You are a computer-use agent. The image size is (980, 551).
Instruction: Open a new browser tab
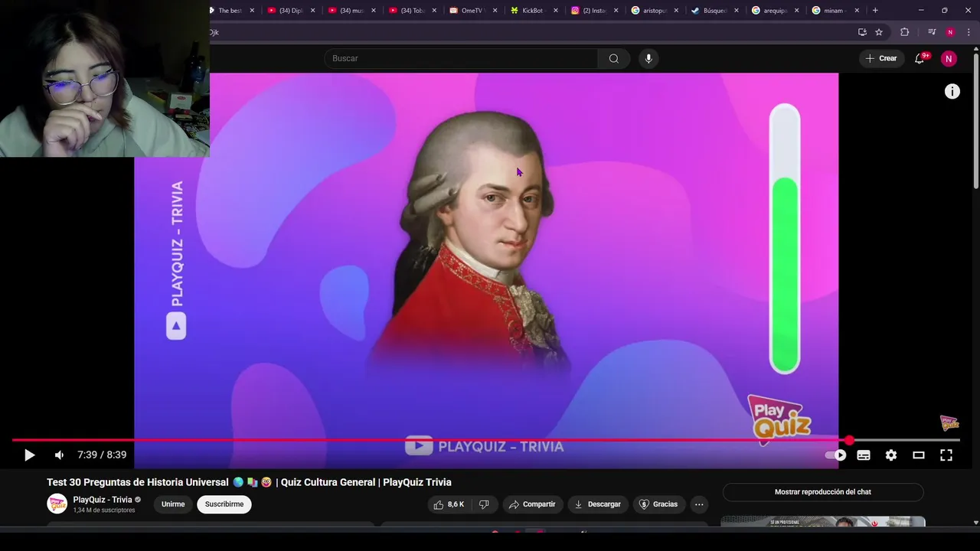coord(875,11)
